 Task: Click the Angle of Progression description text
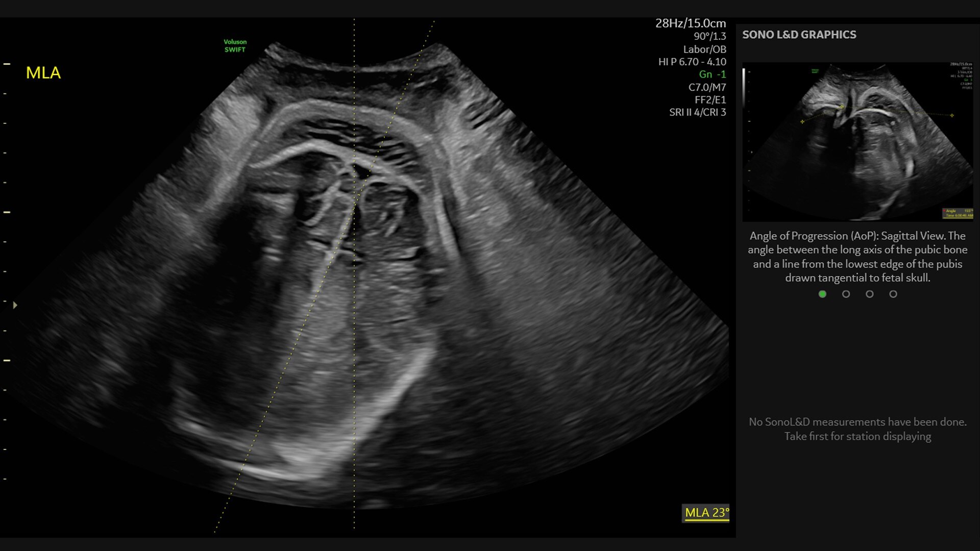[857, 257]
